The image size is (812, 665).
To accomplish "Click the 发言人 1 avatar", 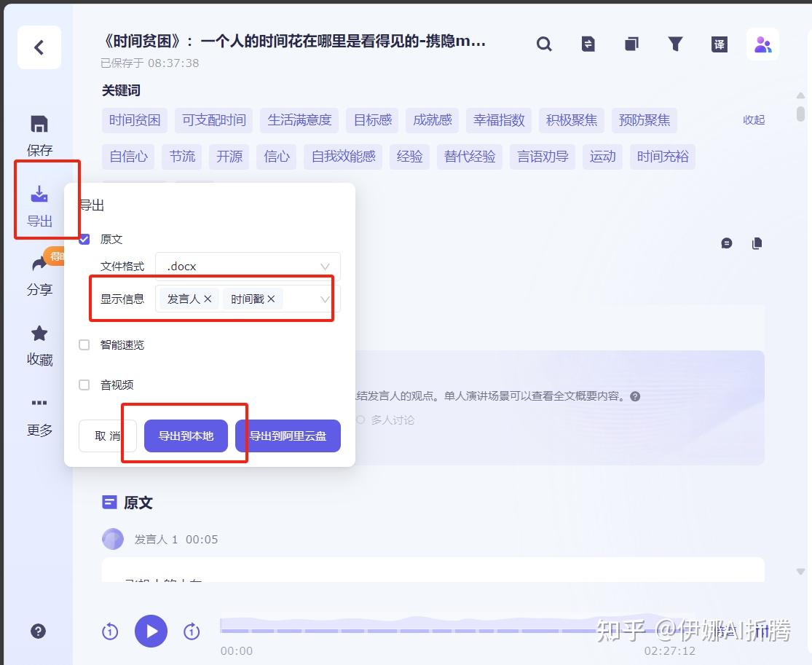I will [113, 539].
